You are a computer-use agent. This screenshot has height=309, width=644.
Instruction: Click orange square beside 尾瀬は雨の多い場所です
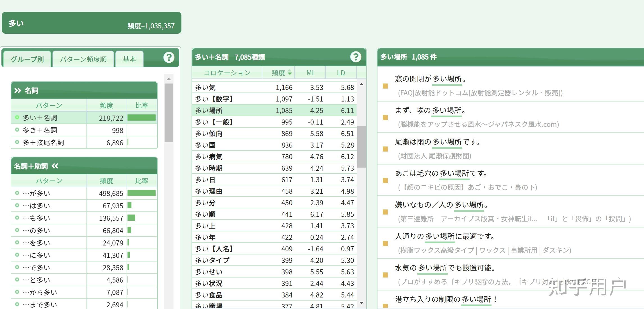385,149
